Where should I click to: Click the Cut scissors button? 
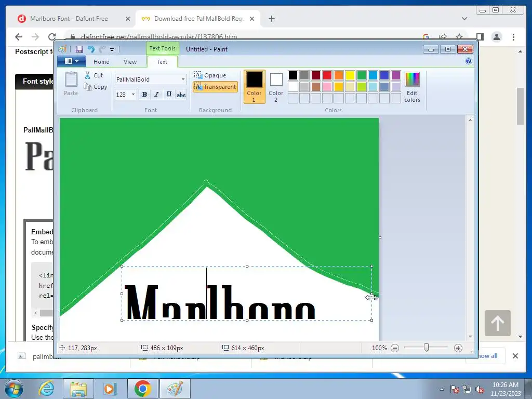(94, 75)
